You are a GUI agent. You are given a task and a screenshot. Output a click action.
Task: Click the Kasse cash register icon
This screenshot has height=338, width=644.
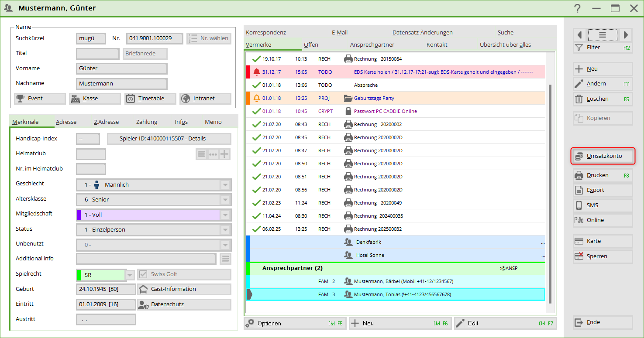click(x=75, y=99)
